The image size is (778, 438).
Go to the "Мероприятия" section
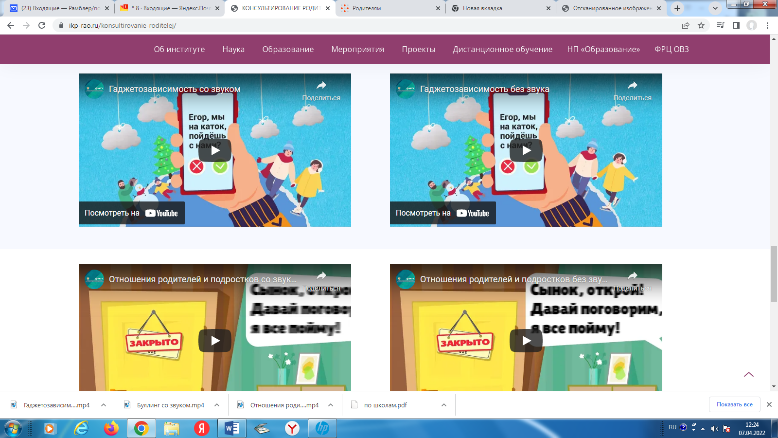(358, 49)
